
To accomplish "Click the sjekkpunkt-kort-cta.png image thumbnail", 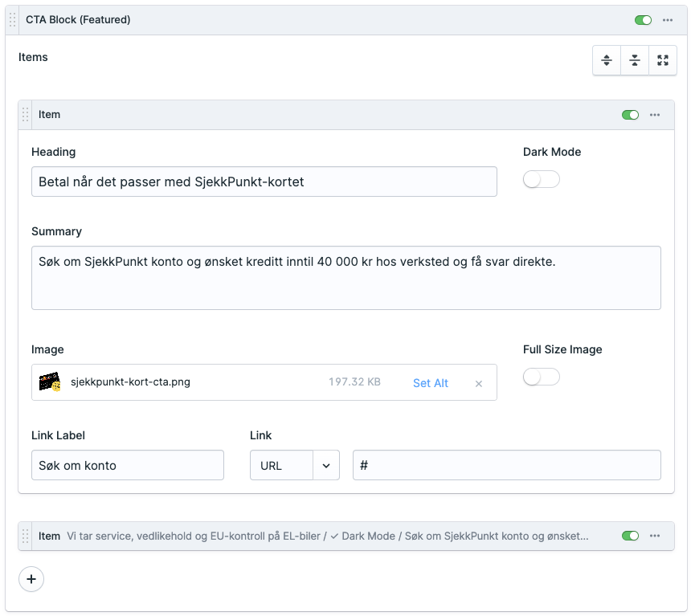I will pos(50,382).
